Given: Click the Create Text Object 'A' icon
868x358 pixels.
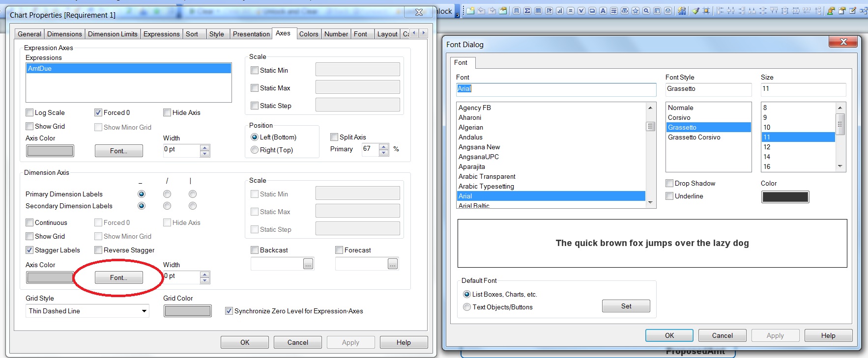Looking at the screenshot, I should coord(603,11).
